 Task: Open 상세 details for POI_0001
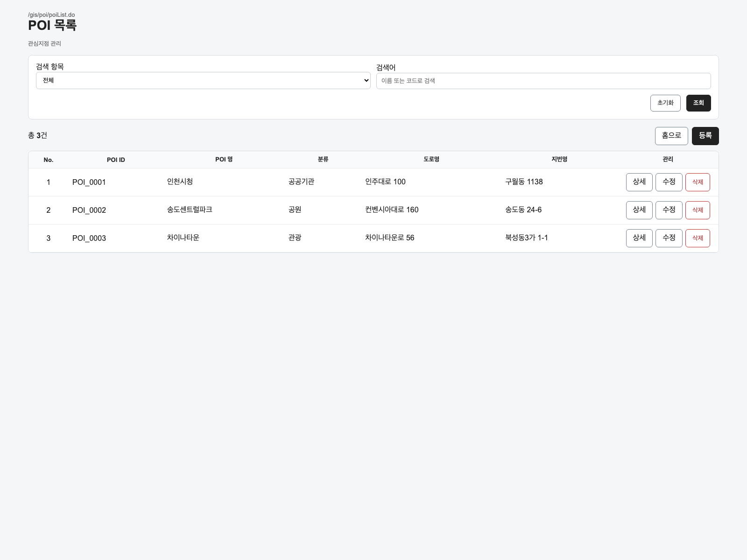click(x=639, y=182)
